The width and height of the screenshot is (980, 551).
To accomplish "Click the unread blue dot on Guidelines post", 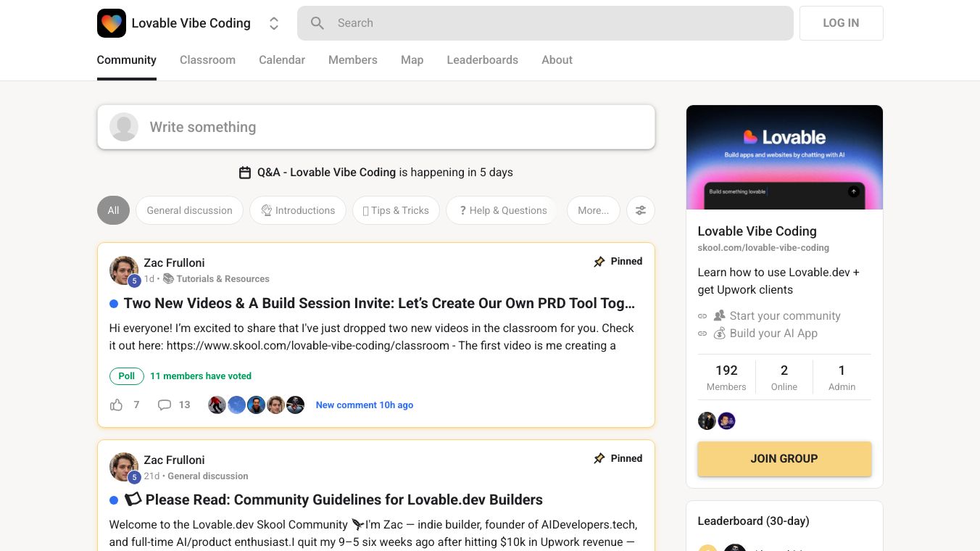I will 114,500.
